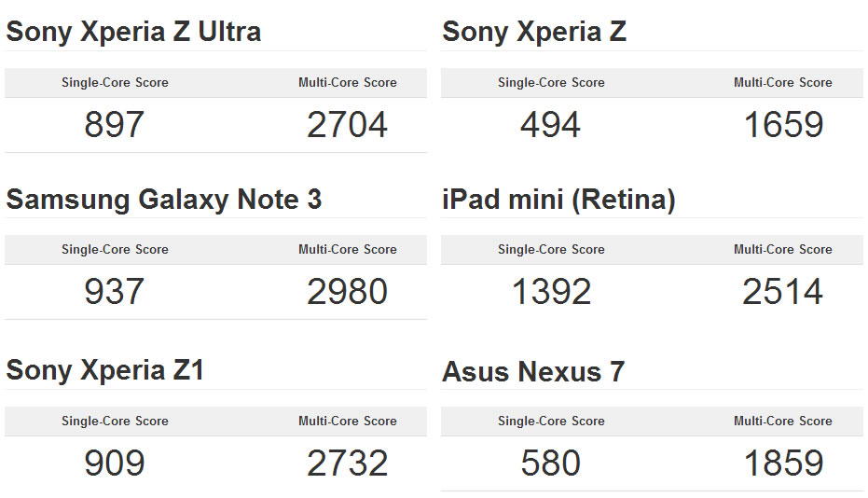The width and height of the screenshot is (868, 498).
Task: Click the Sony Xperia Z Ultra heading
Action: tap(133, 32)
